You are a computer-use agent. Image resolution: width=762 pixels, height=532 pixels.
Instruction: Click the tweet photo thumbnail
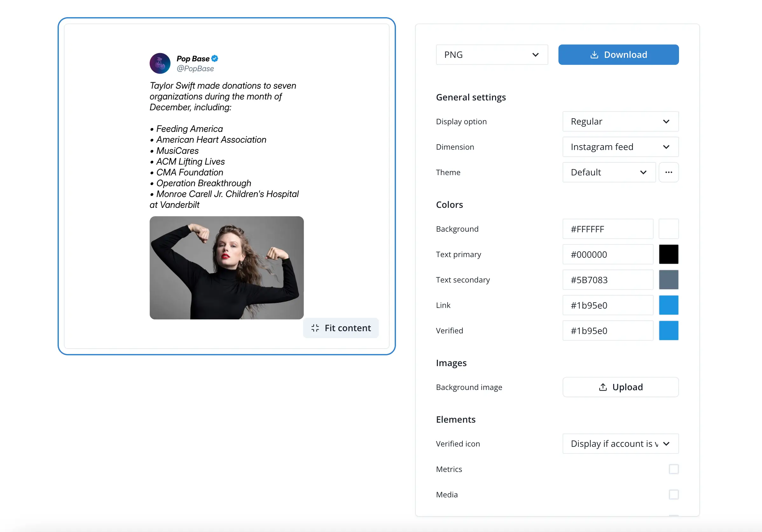pos(226,268)
